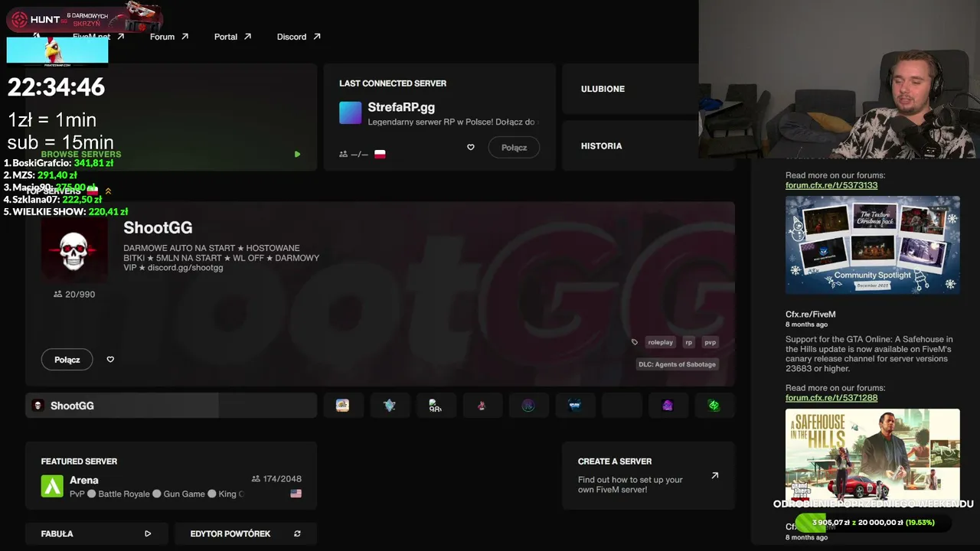Image resolution: width=980 pixels, height=551 pixels.
Task: Select the teal diamond server icon
Action: point(390,406)
